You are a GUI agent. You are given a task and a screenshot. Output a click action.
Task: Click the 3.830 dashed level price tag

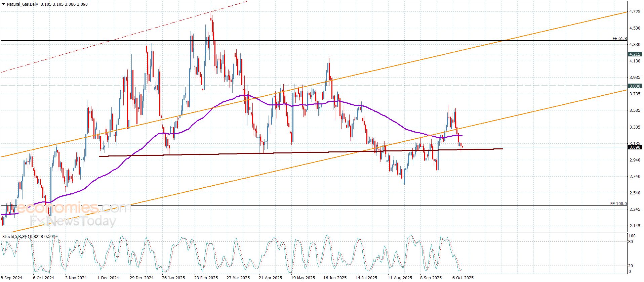pyautogui.click(x=635, y=86)
